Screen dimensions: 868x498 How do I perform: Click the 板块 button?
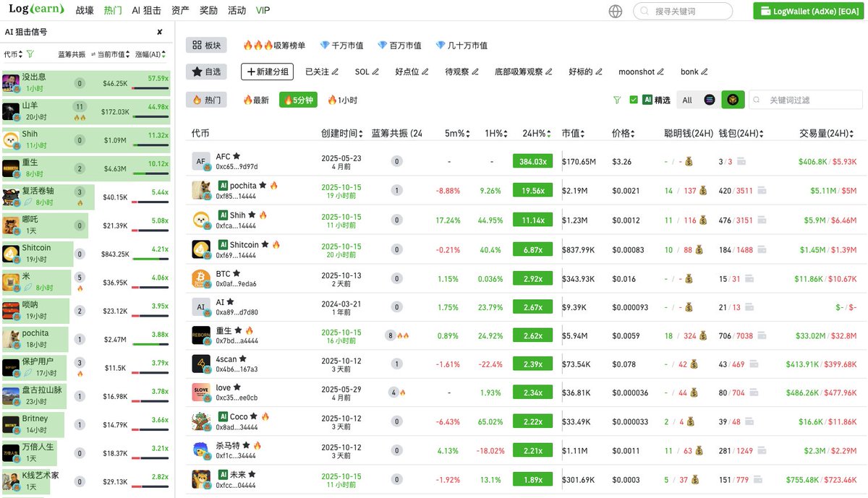[x=206, y=45]
